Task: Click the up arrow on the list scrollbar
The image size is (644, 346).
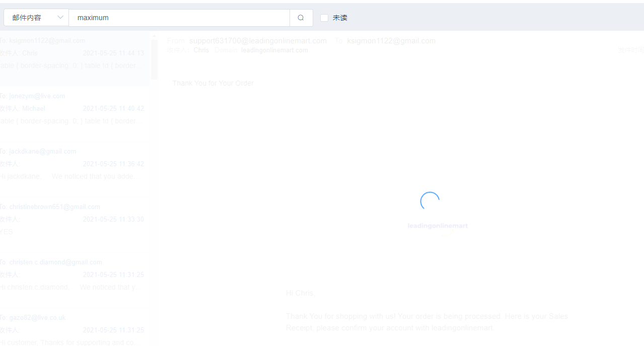Action: 154,36
